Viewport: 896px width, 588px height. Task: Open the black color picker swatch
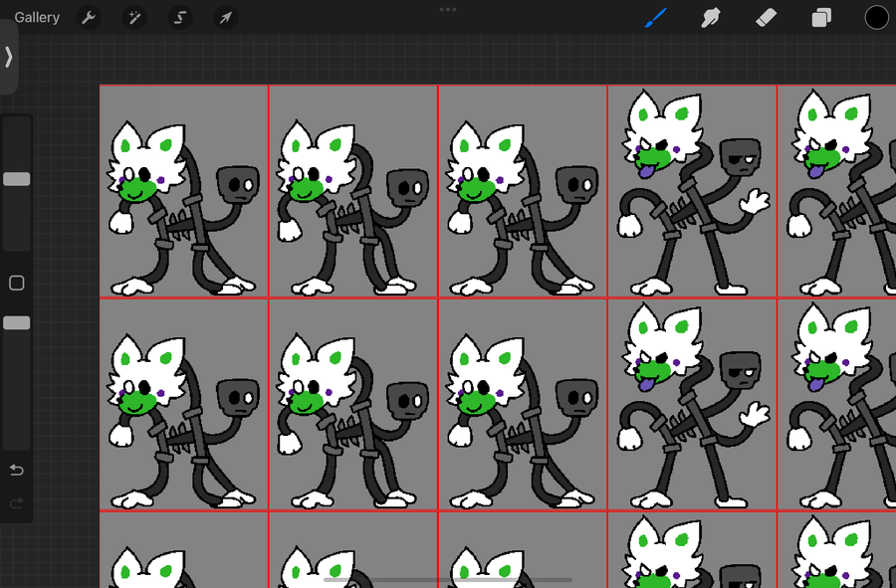(x=876, y=18)
